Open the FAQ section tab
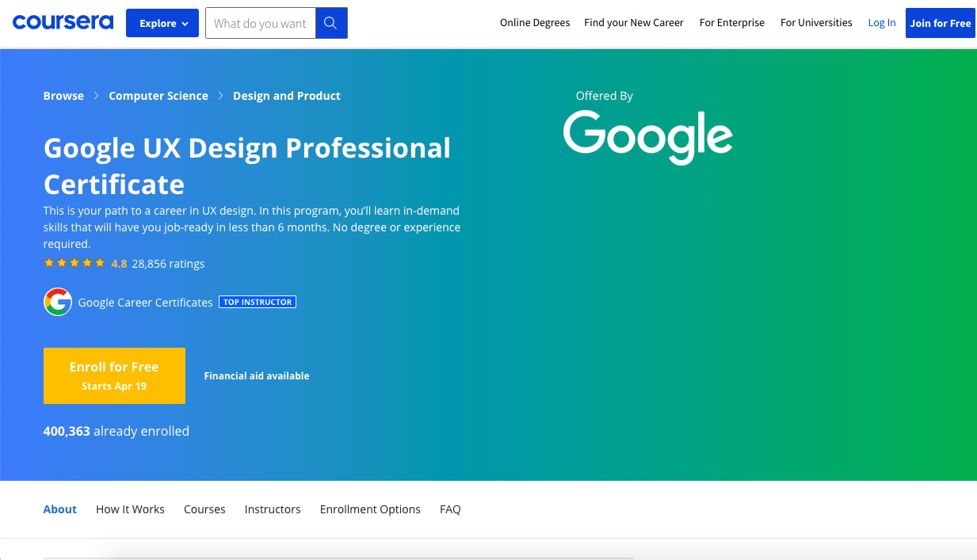This screenshot has width=977, height=560. click(x=450, y=509)
